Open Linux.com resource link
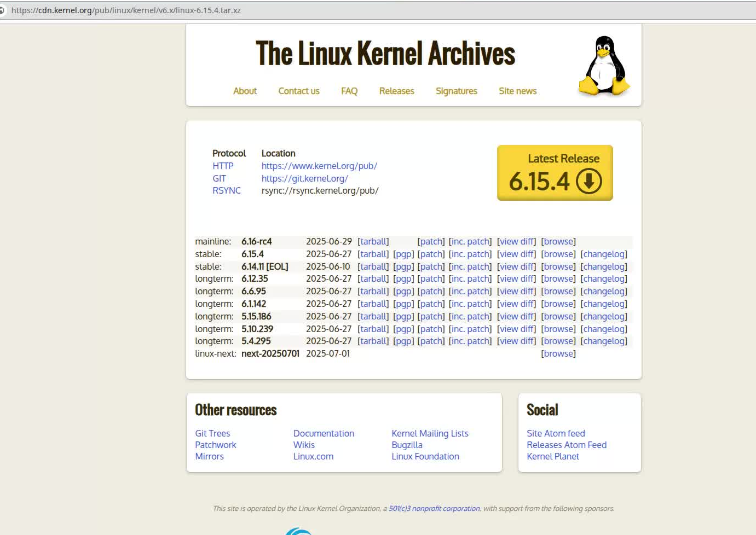756x535 pixels. pos(313,456)
